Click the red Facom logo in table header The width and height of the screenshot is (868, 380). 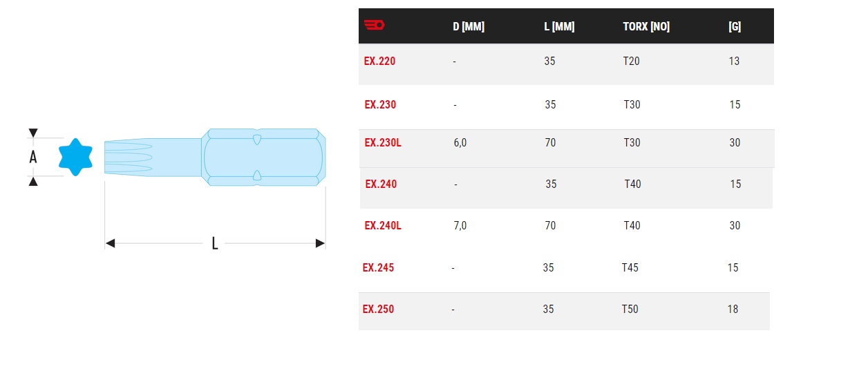point(374,26)
